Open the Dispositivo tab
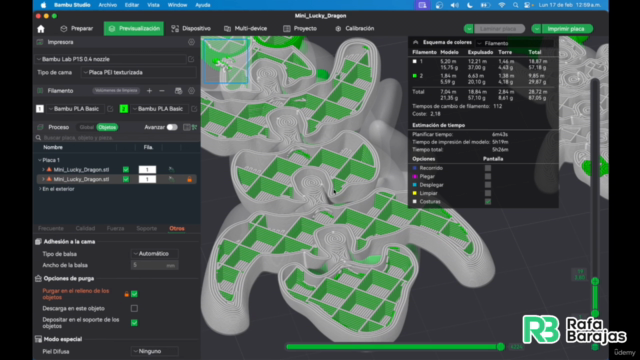The width and height of the screenshot is (640, 360). pyautogui.click(x=191, y=29)
